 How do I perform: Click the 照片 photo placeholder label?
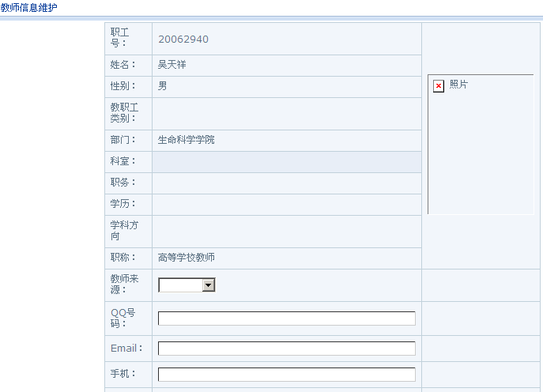458,85
